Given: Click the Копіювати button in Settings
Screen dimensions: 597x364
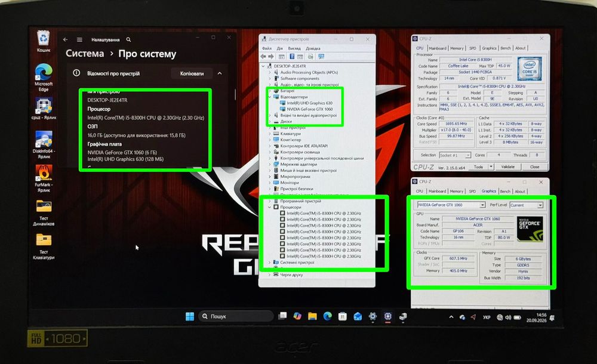Looking at the screenshot, I should coord(192,73).
